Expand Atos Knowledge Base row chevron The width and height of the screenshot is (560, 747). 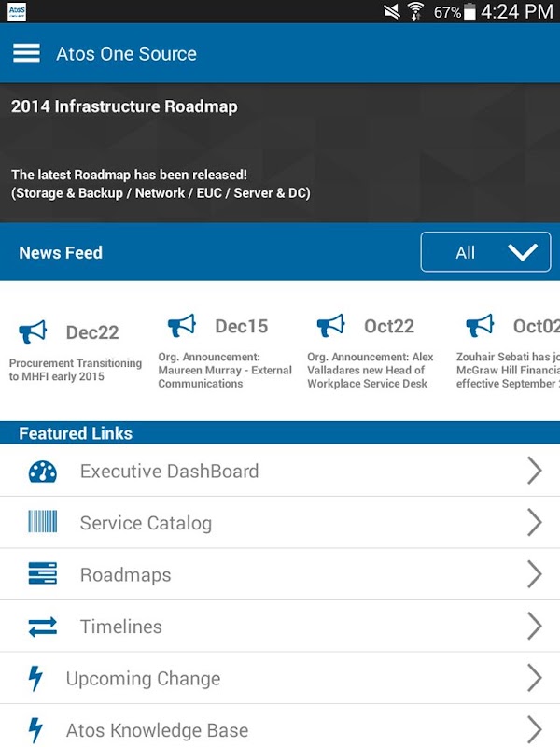coord(535,729)
